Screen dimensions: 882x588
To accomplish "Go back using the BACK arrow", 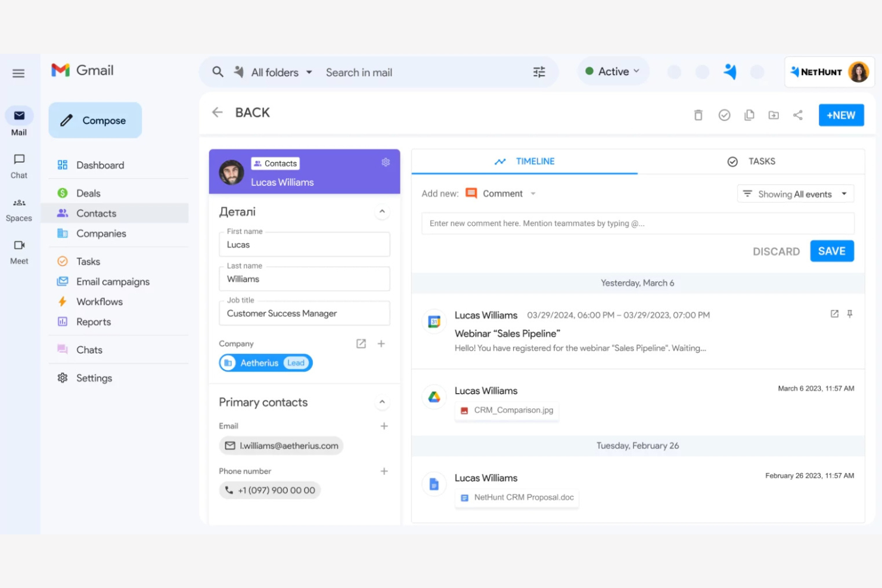I will [218, 113].
